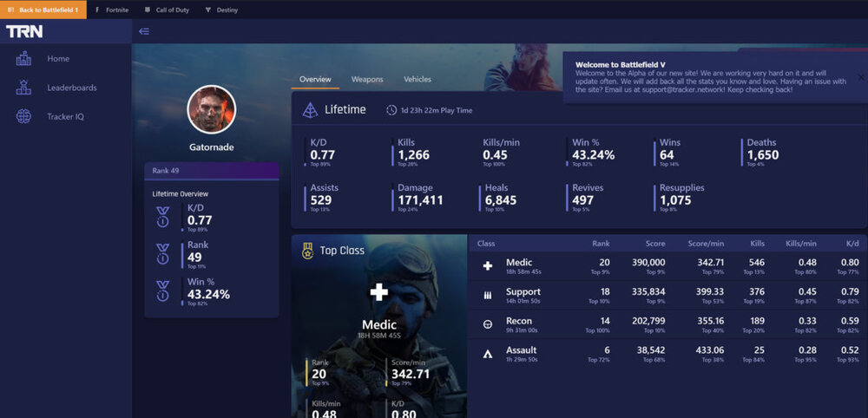Screen dimensions: 868x418
Task: Click Support score 335,834 cell
Action: coord(648,292)
